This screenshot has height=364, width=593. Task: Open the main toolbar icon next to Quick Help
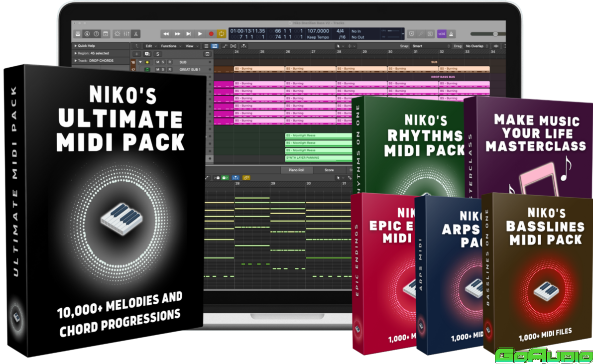tap(106, 34)
